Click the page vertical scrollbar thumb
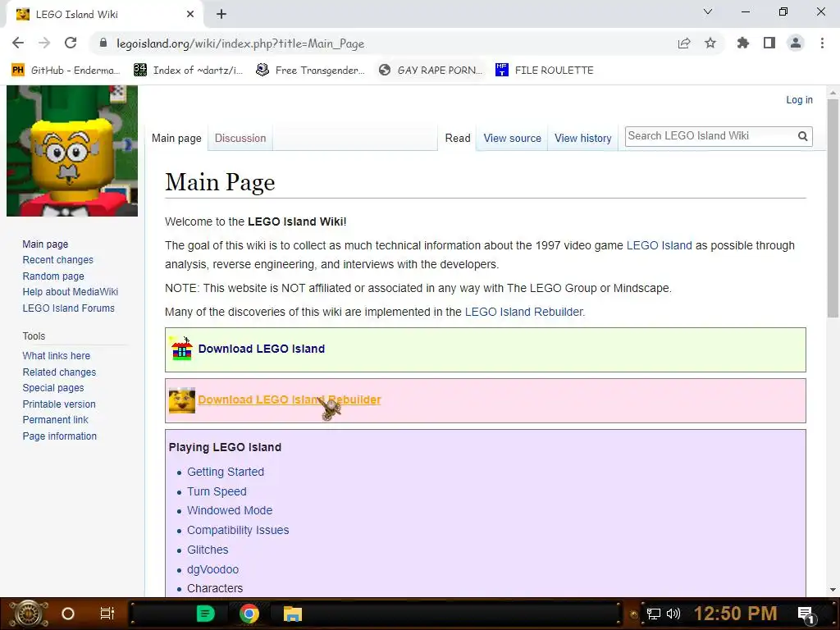The width and height of the screenshot is (840, 630). pos(833,209)
